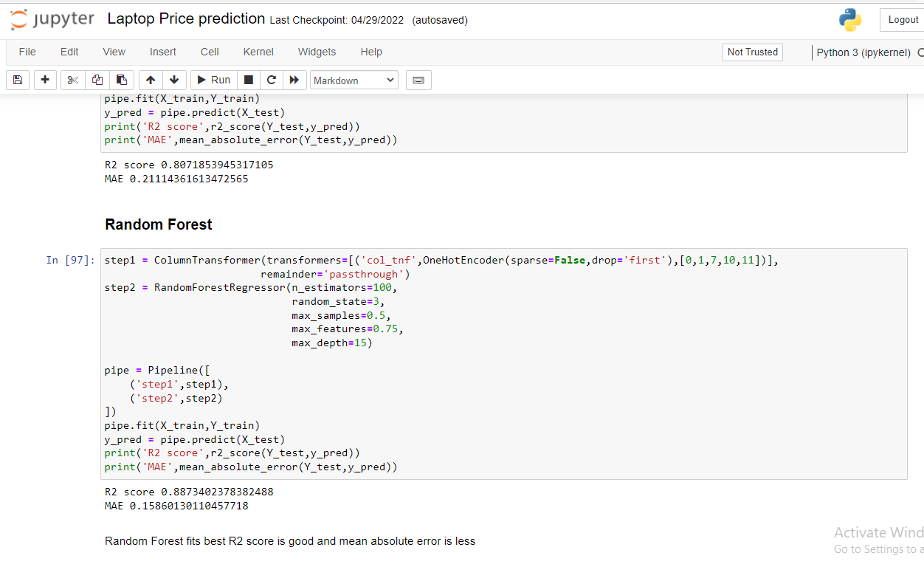The height and width of the screenshot is (581, 924).
Task: Click the Python 3 (ipykernel) indicator
Action: pos(863,52)
